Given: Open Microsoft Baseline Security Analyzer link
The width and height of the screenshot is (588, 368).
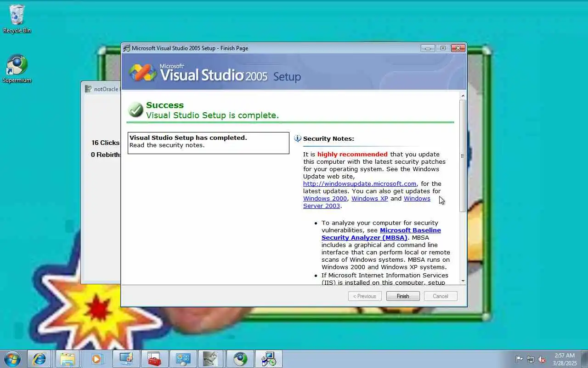Looking at the screenshot, I should [x=381, y=234].
